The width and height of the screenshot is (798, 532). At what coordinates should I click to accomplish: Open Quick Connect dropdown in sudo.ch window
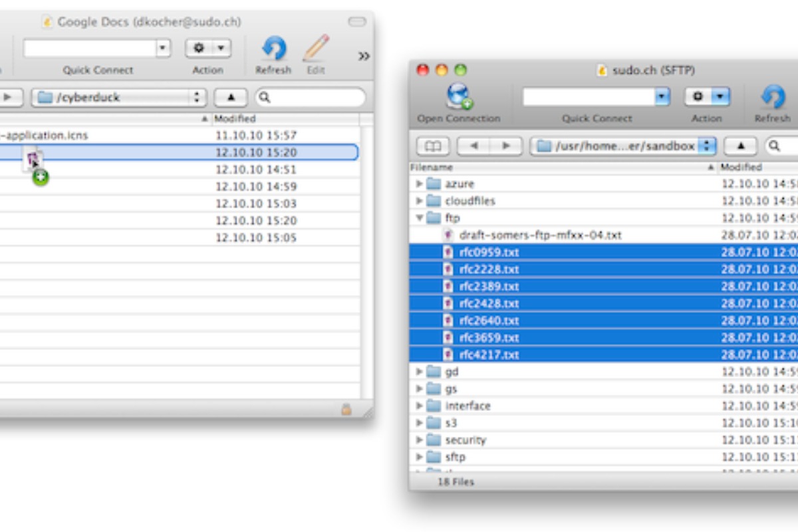point(662,97)
